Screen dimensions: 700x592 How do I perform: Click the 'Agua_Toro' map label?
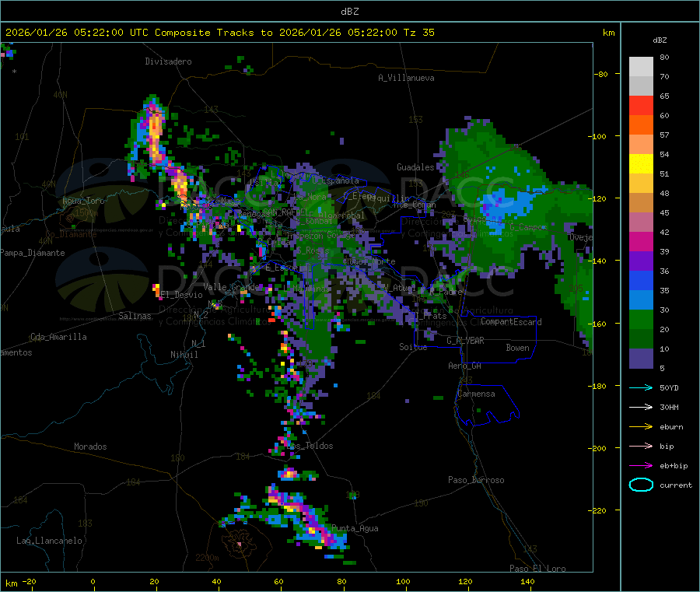[x=83, y=201]
